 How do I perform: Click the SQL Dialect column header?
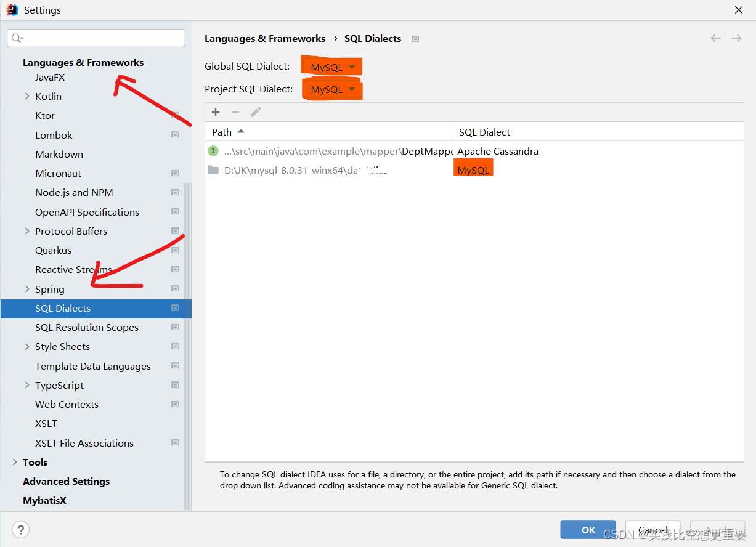(598, 132)
